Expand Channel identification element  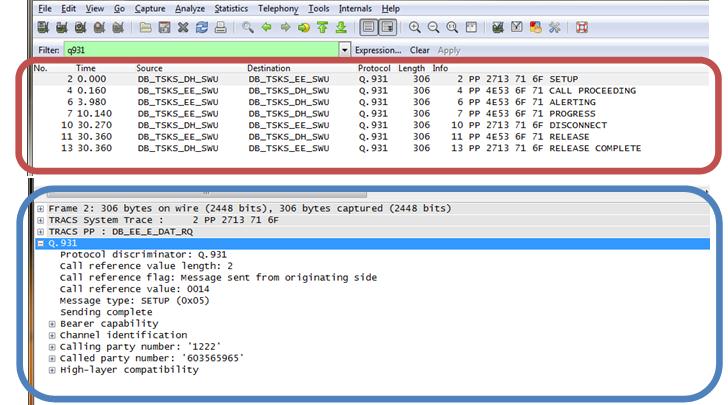click(52, 335)
